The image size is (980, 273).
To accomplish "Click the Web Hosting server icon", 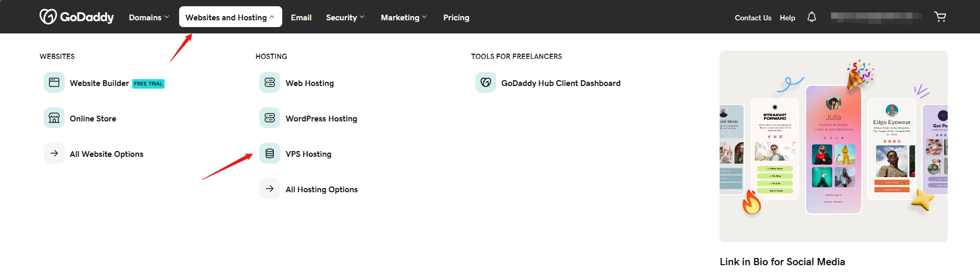I will [270, 82].
